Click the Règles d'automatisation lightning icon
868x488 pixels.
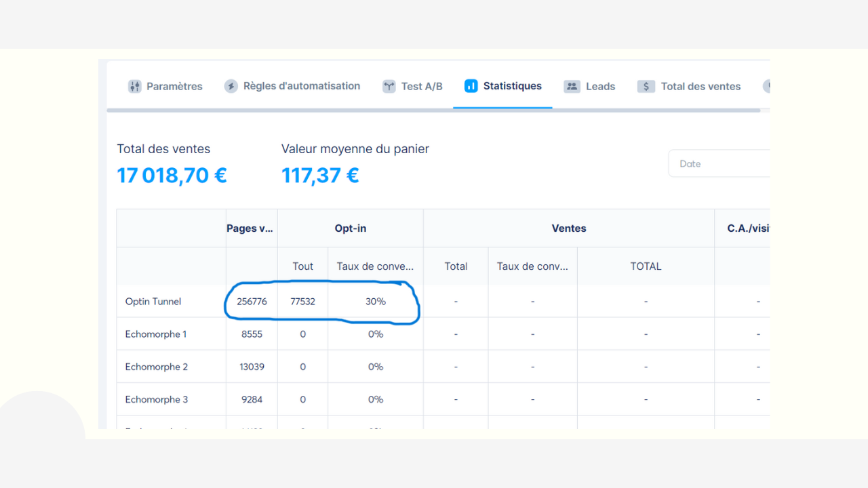point(231,86)
